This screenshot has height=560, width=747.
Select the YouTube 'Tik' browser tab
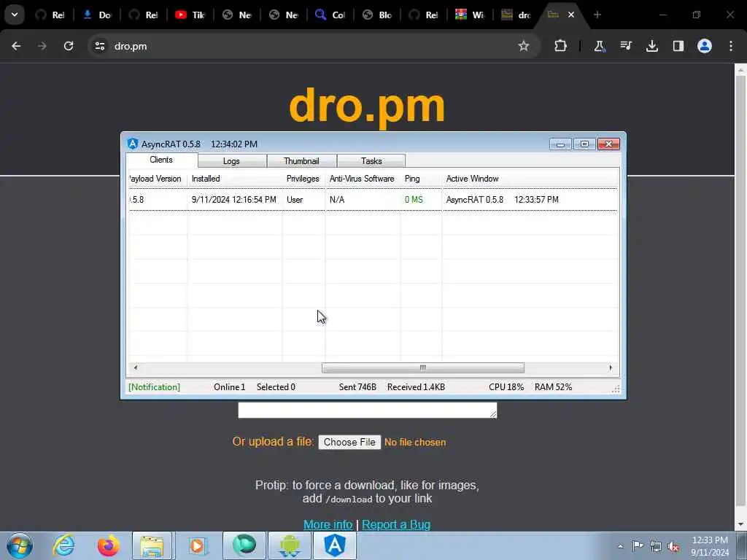(x=190, y=15)
